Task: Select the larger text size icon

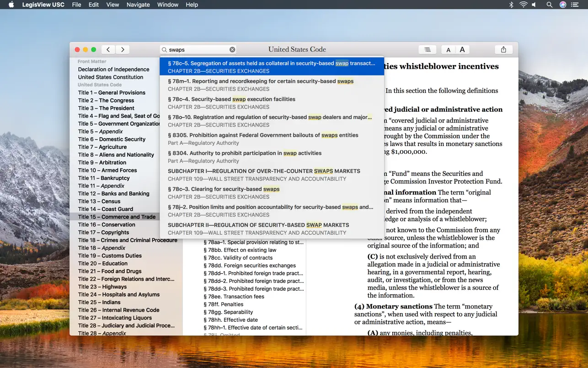Action: 462,49
